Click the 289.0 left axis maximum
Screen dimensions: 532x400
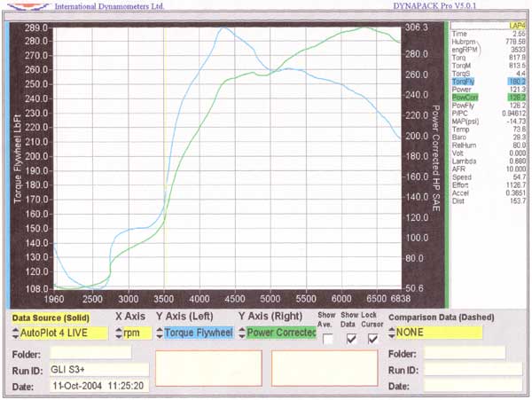point(36,27)
